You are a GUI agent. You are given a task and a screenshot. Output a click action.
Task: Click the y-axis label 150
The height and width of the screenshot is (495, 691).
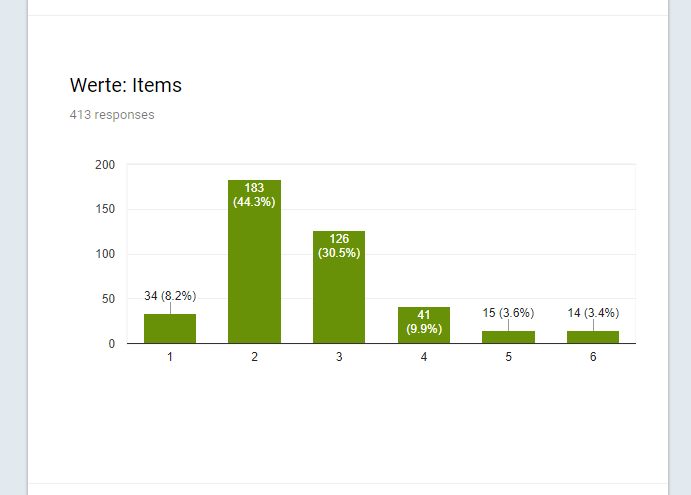click(105, 209)
